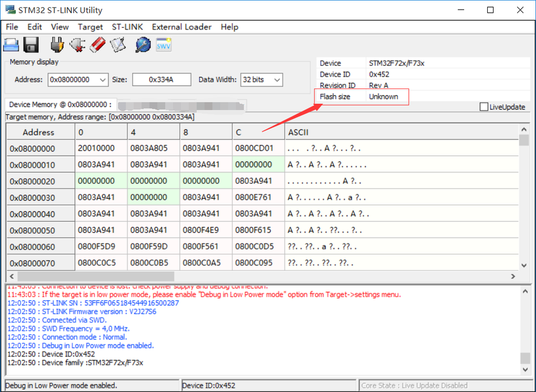This screenshot has width=536, height=392.
Task: Click the ASCII column header
Action: pyautogui.click(x=402, y=132)
